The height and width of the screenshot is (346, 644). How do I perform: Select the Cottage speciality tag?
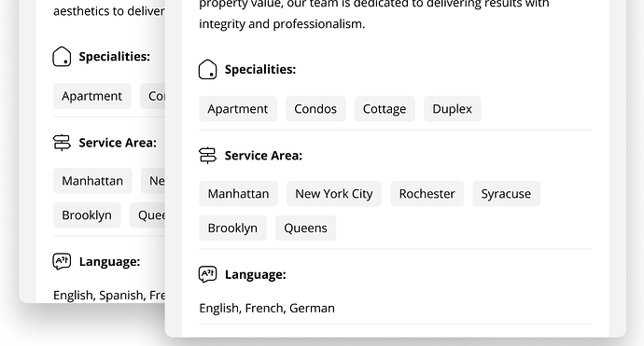coord(385,109)
